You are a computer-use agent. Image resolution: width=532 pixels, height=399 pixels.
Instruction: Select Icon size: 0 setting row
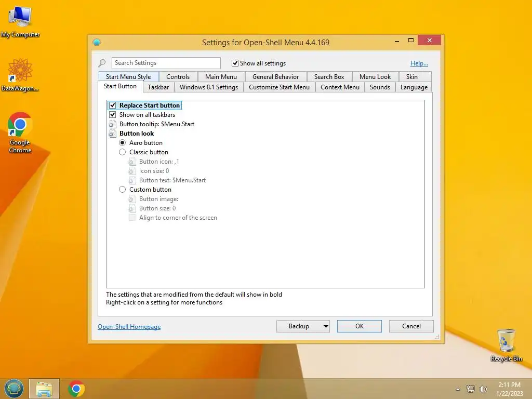[x=154, y=171]
